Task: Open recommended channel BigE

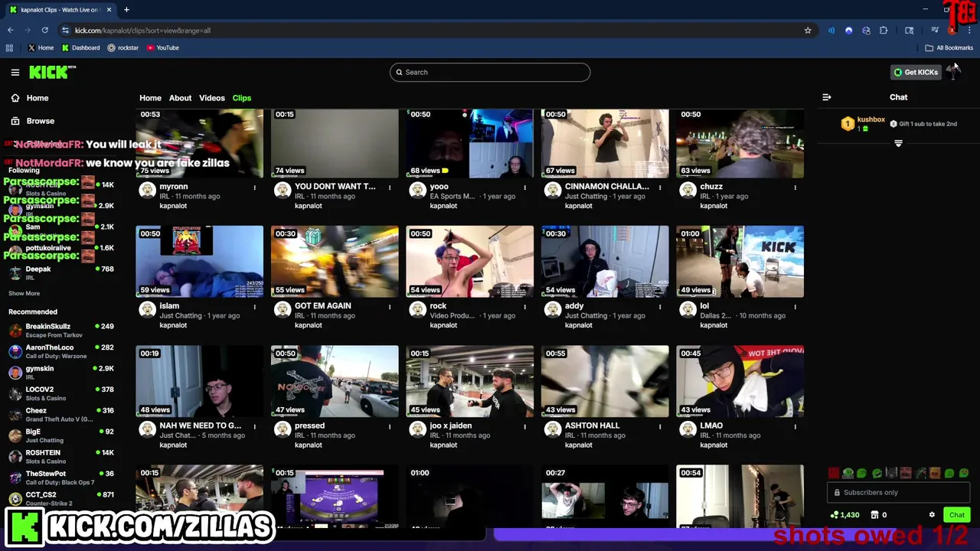Action: (x=61, y=435)
